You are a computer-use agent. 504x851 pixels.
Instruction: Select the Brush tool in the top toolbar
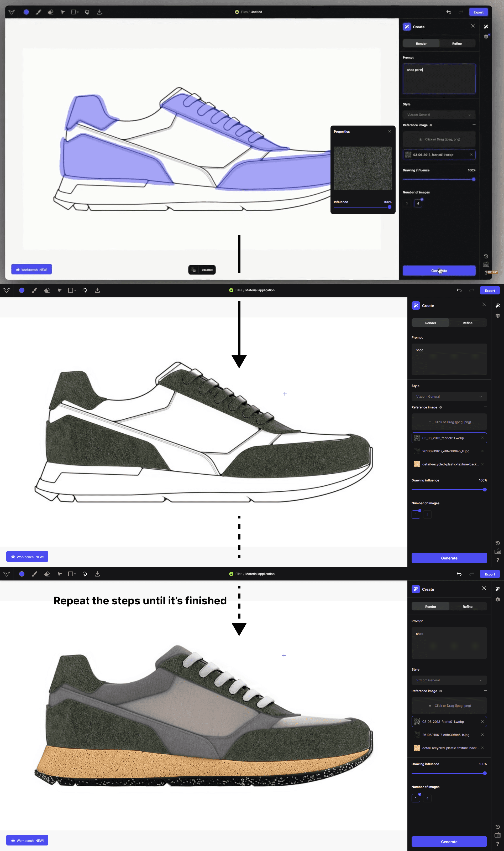(x=38, y=12)
